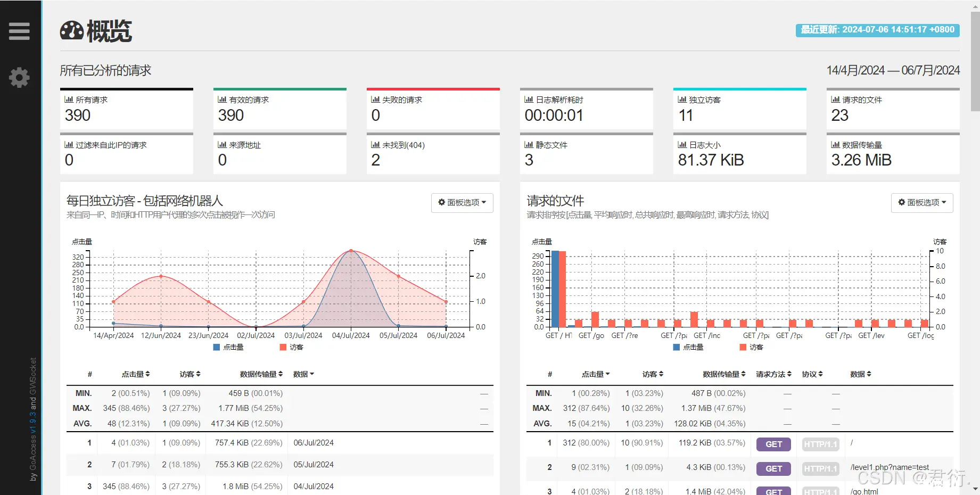
Task: Sort visitors table by 数据传输量 column
Action: pos(261,374)
